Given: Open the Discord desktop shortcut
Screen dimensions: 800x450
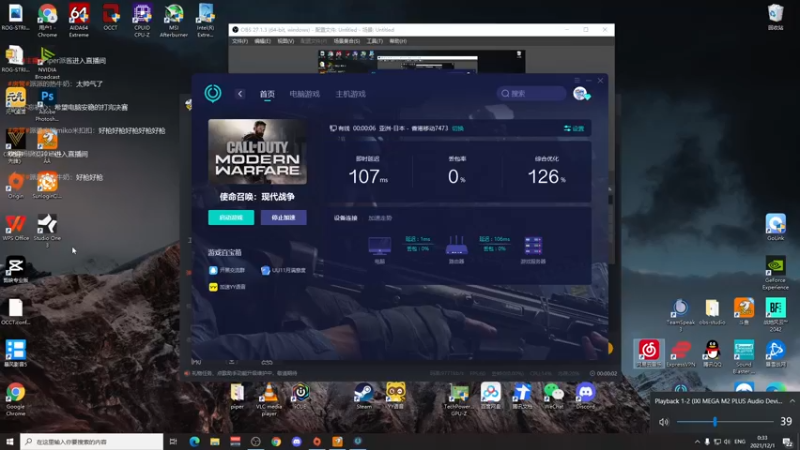Looking at the screenshot, I should click(585, 396).
